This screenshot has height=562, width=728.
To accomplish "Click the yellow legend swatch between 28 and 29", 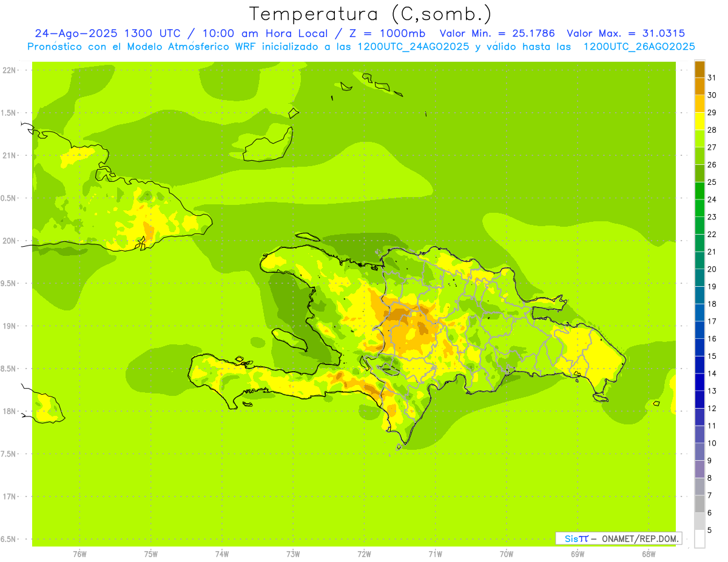I will click(699, 121).
